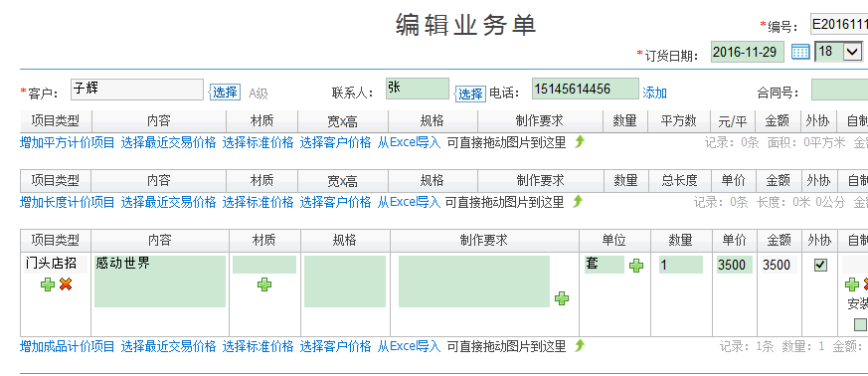Tick the checkbox under 安装
868x376 pixels.
coord(860,324)
